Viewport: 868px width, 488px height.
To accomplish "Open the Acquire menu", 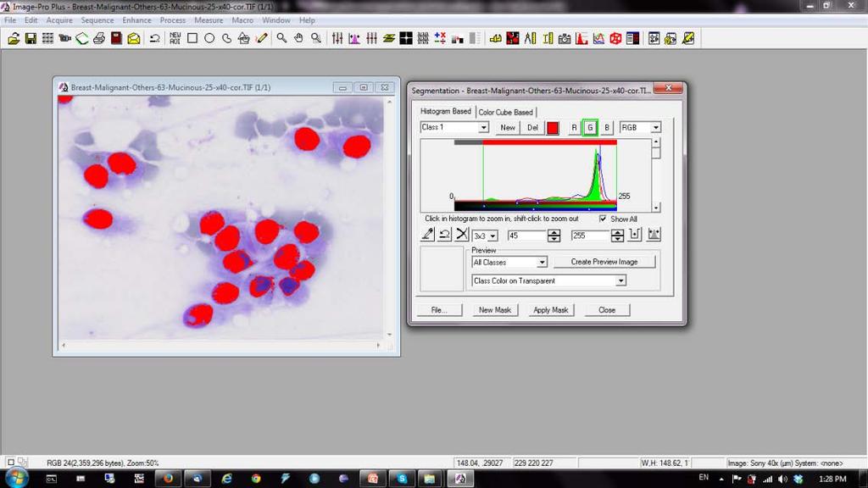I will (x=59, y=20).
